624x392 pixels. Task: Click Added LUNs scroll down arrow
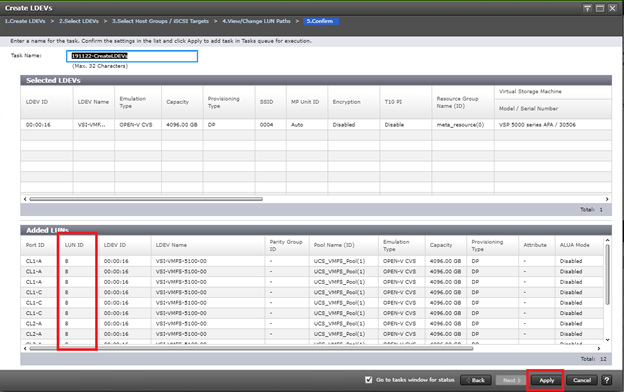[607, 340]
